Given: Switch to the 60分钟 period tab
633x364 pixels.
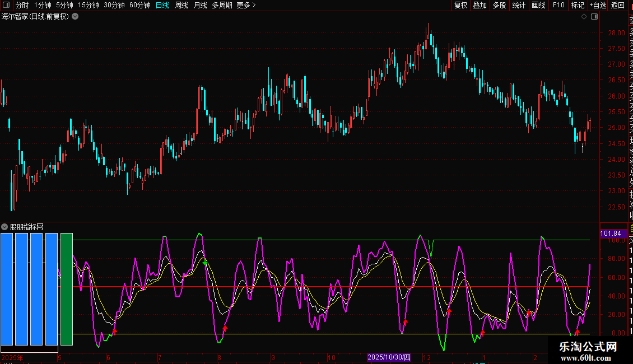Looking at the screenshot, I should [x=139, y=5].
